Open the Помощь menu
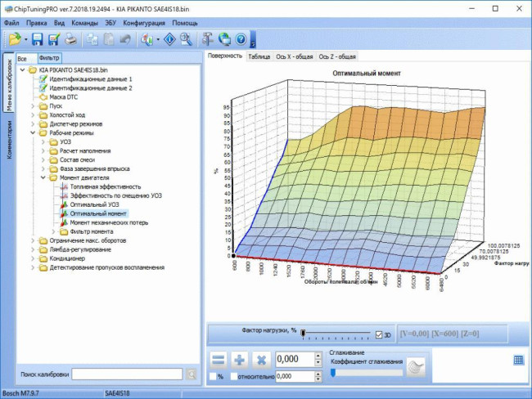The image size is (532, 399). click(x=185, y=23)
